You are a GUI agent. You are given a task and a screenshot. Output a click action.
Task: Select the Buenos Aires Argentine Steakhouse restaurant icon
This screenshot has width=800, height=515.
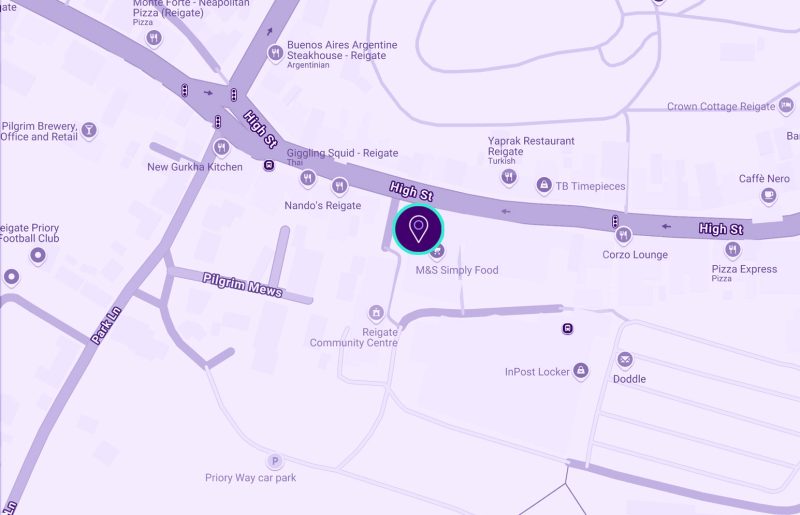point(276,53)
